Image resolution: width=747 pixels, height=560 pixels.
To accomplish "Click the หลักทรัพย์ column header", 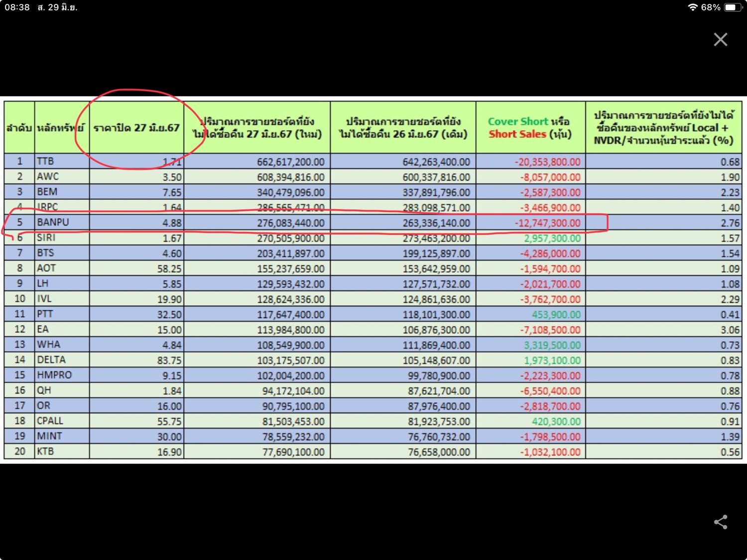I will pos(62,127).
